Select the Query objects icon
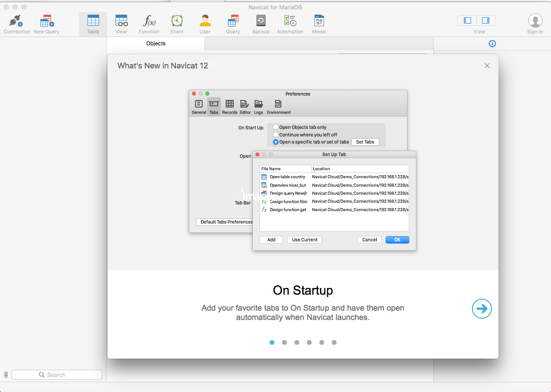The height and width of the screenshot is (392, 551). coord(233,24)
